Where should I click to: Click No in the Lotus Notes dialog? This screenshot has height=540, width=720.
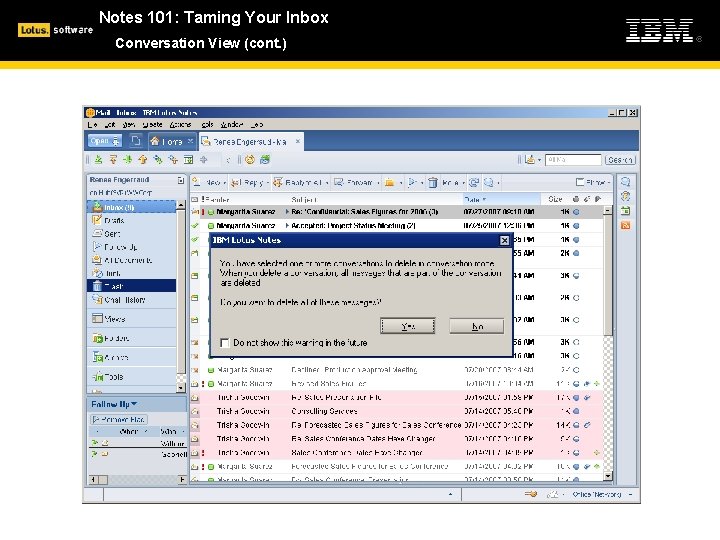pos(477,326)
